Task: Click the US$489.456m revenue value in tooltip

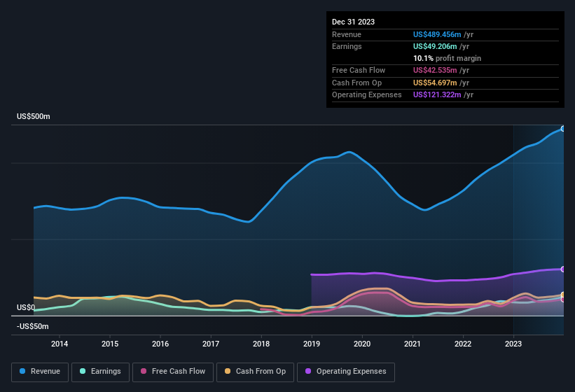Action: tap(437, 34)
